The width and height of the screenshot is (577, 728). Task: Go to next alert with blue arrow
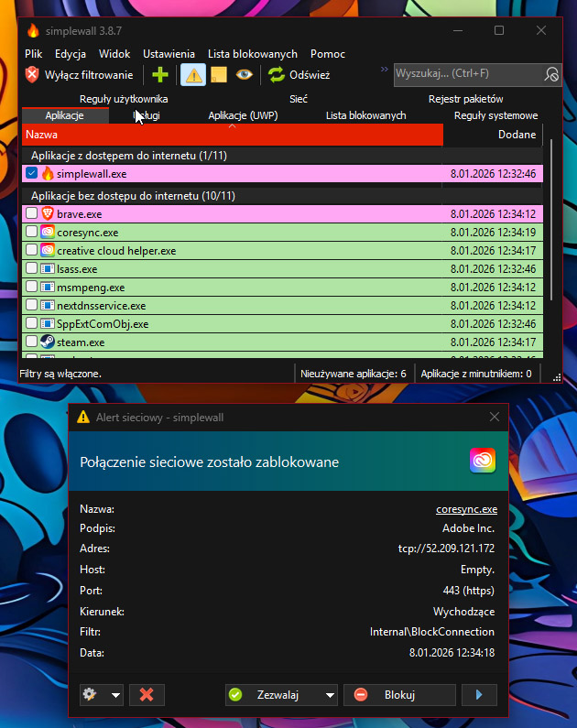pyautogui.click(x=479, y=694)
